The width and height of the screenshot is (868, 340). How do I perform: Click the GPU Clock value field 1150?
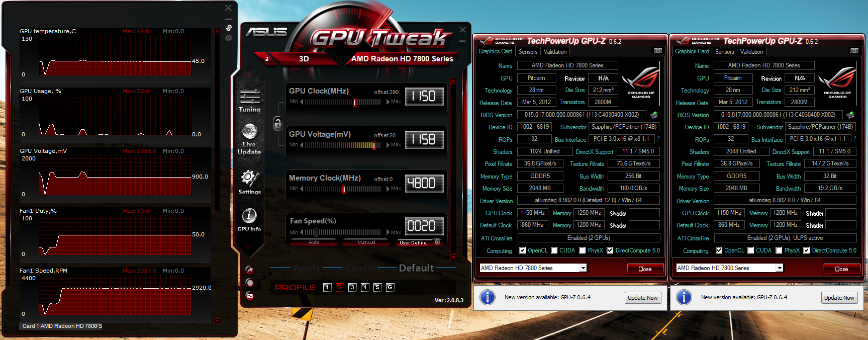(424, 96)
